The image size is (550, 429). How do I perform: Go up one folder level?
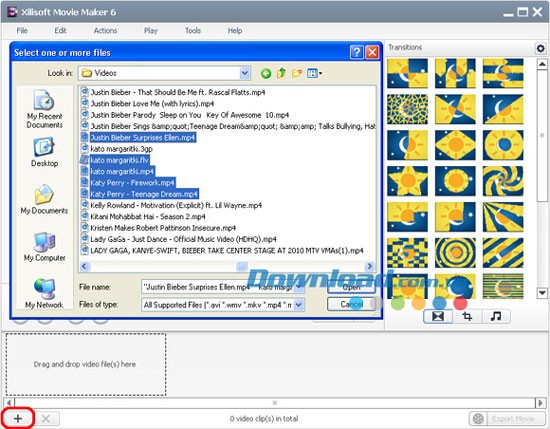[x=281, y=73]
